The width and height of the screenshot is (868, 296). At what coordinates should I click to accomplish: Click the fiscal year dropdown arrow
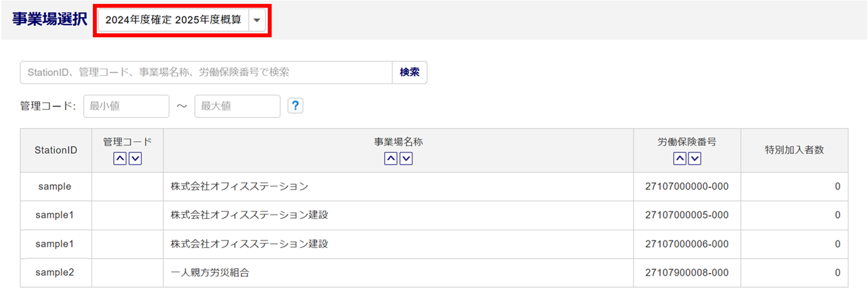pyautogui.click(x=256, y=20)
